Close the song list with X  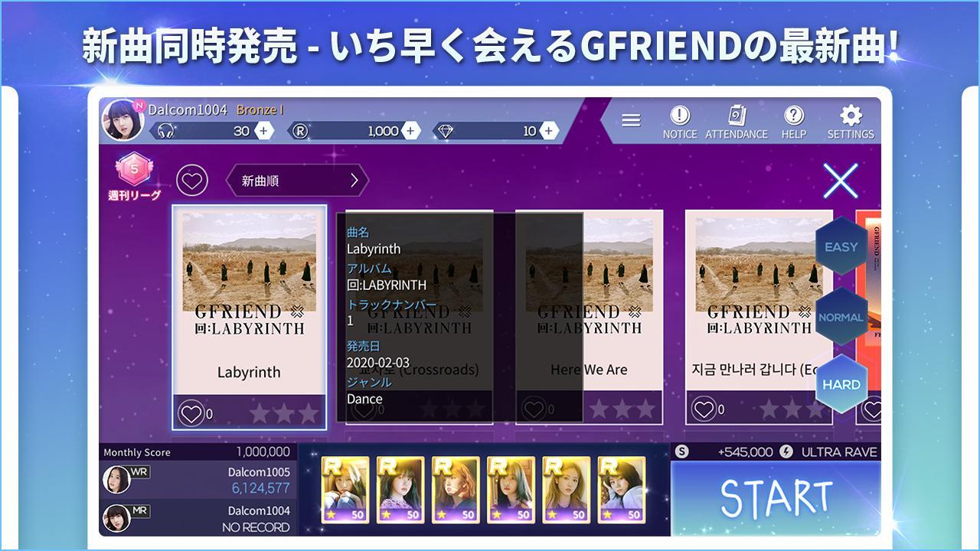click(x=840, y=181)
